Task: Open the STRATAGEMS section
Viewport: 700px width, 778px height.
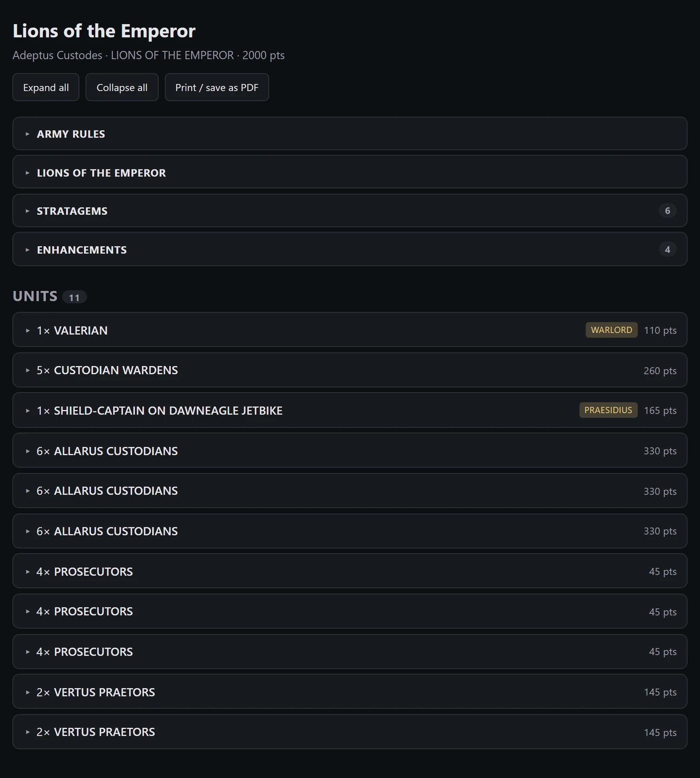Action: 350,211
